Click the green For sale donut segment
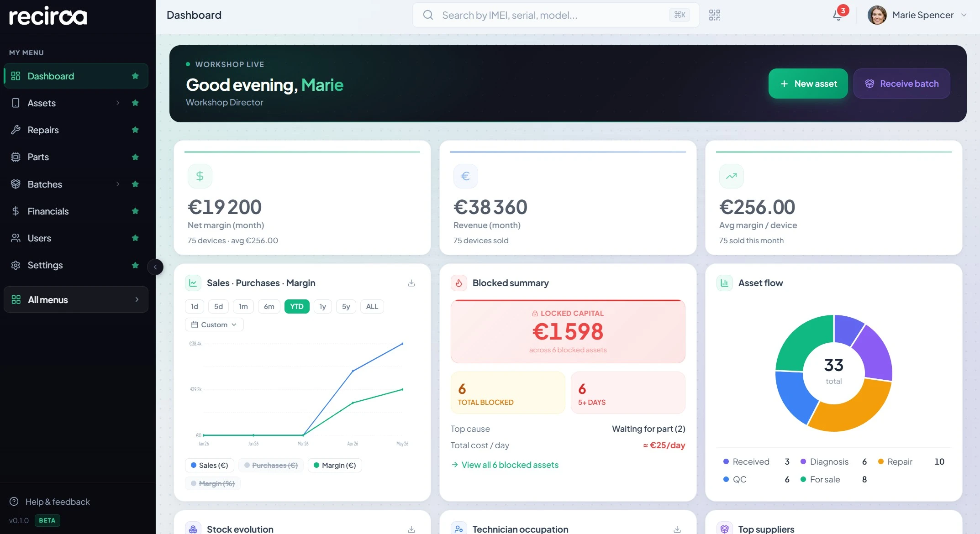Viewport: 980px width, 534px height. coord(805,342)
